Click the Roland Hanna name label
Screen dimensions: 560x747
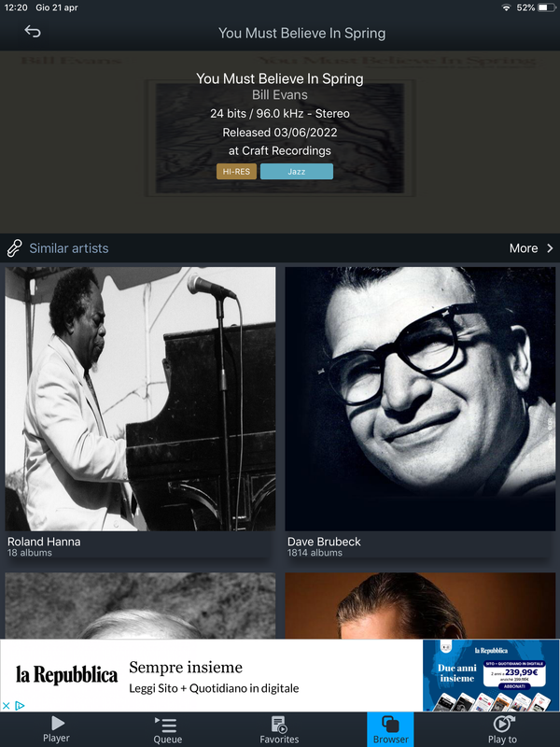pos(44,542)
